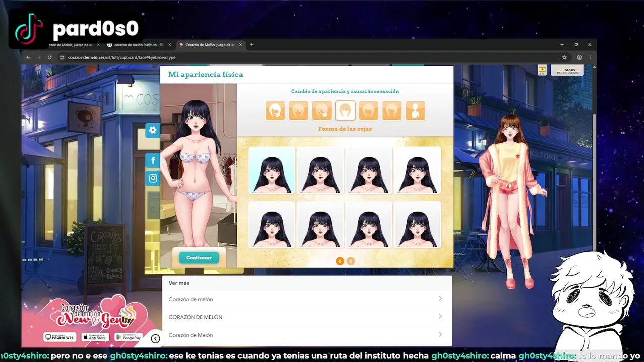Click the 'Ver más' heading text
Viewport: 644px width, 362px height.
point(179,283)
